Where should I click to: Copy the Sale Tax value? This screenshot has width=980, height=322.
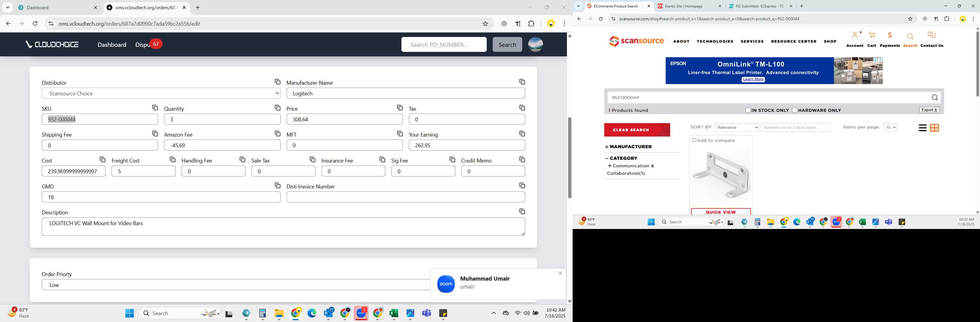click(x=312, y=159)
